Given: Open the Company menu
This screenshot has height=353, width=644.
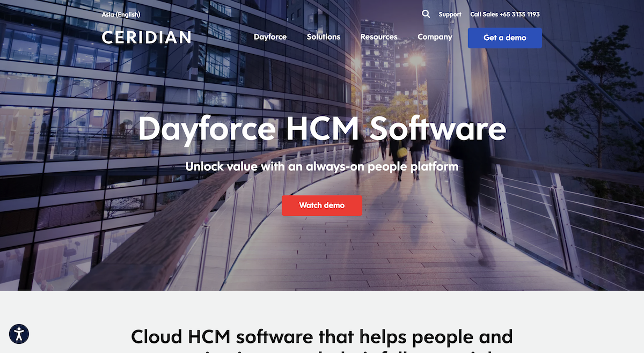Looking at the screenshot, I should pos(435,37).
